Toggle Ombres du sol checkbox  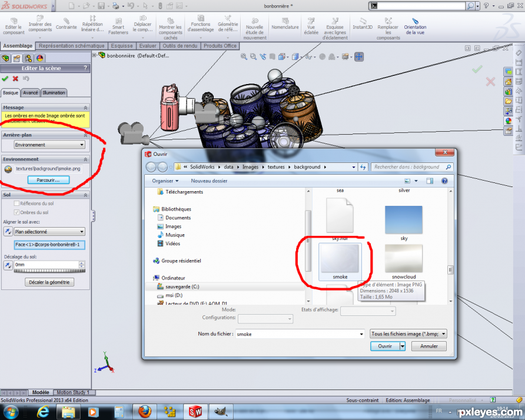(x=16, y=212)
